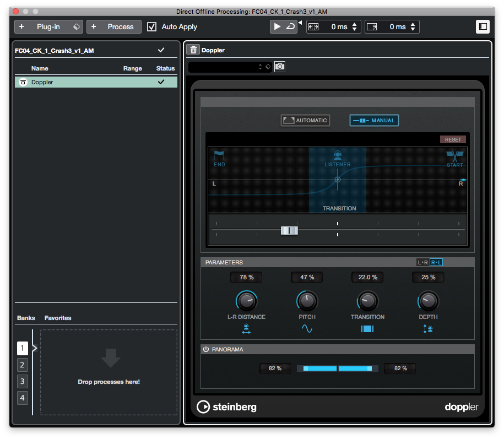Open the Favorites tab
Image resolution: width=504 pixels, height=439 pixels.
(58, 318)
